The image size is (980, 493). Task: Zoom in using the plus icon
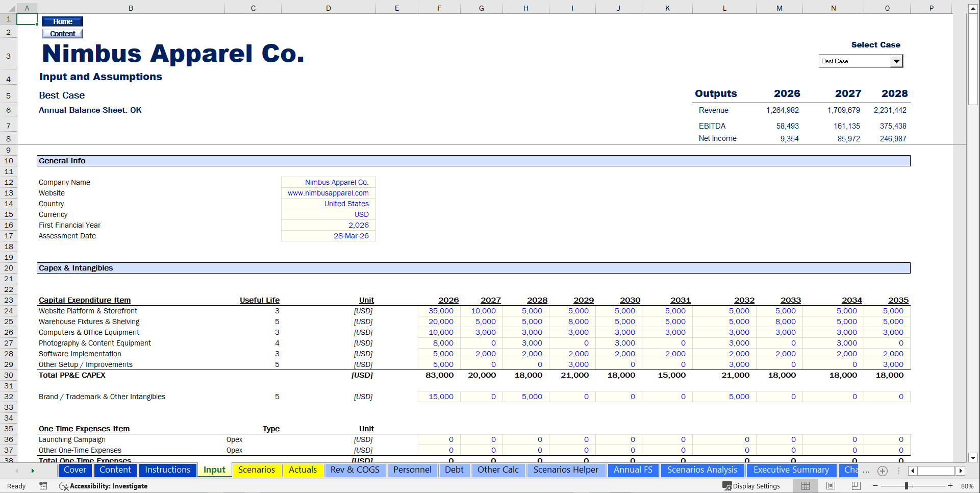[951, 485]
